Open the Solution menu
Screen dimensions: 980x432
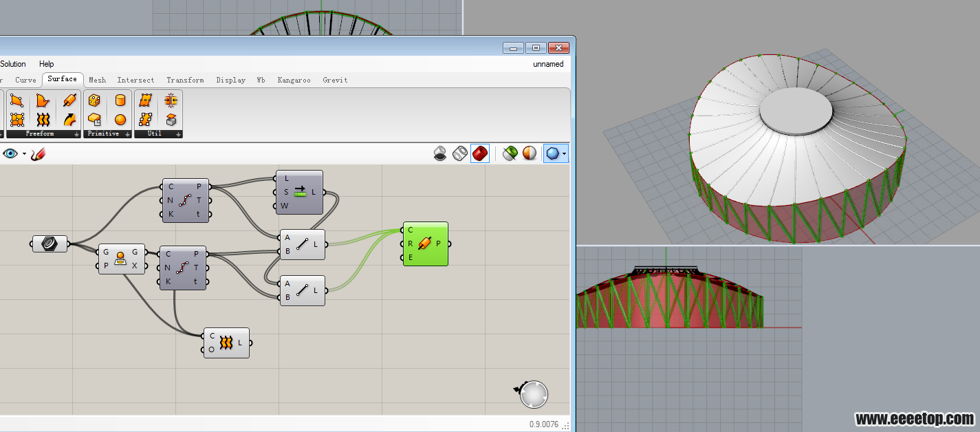pyautogui.click(x=13, y=64)
